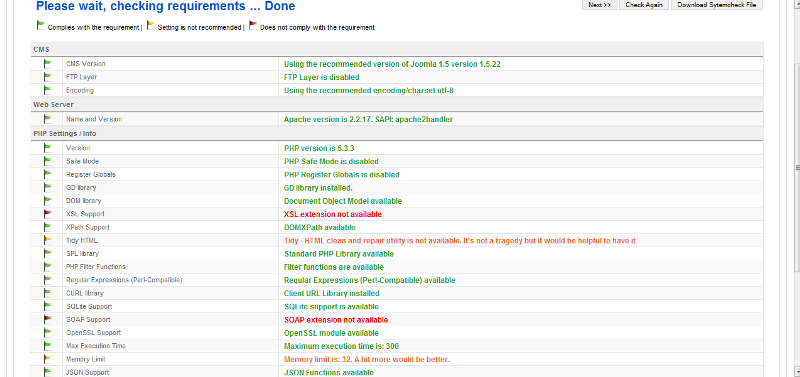Click the green flag beside GD library
The image size is (800, 377).
click(48, 188)
